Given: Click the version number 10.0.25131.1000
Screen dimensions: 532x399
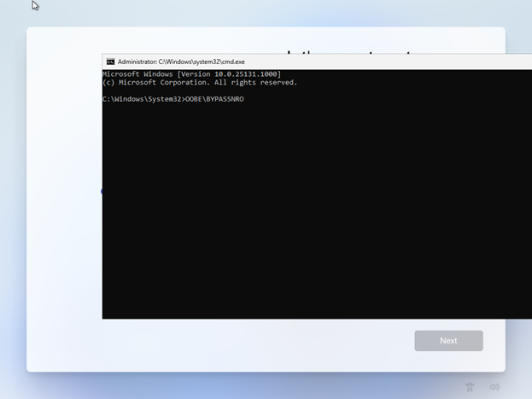Looking at the screenshot, I should [x=248, y=74].
